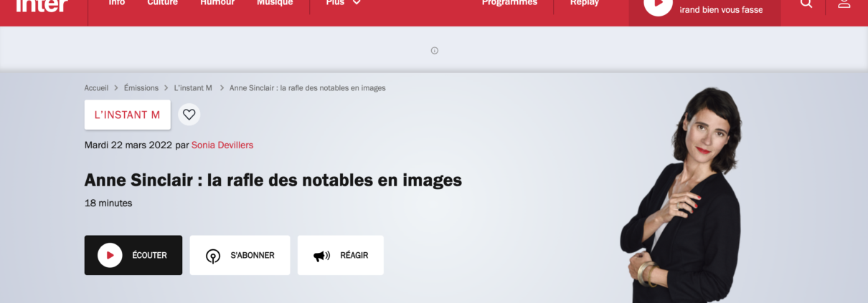The width and height of the screenshot is (868, 303).
Task: Open the Programmes link
Action: [x=509, y=4]
